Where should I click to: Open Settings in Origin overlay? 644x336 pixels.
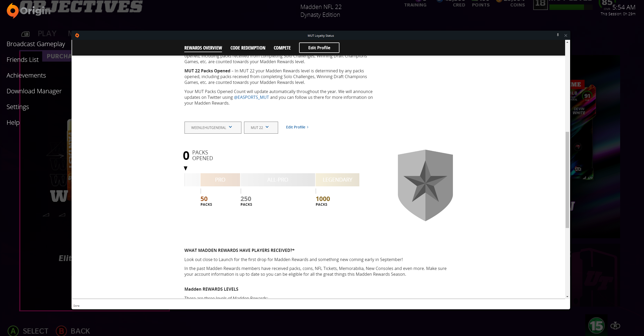click(x=18, y=107)
